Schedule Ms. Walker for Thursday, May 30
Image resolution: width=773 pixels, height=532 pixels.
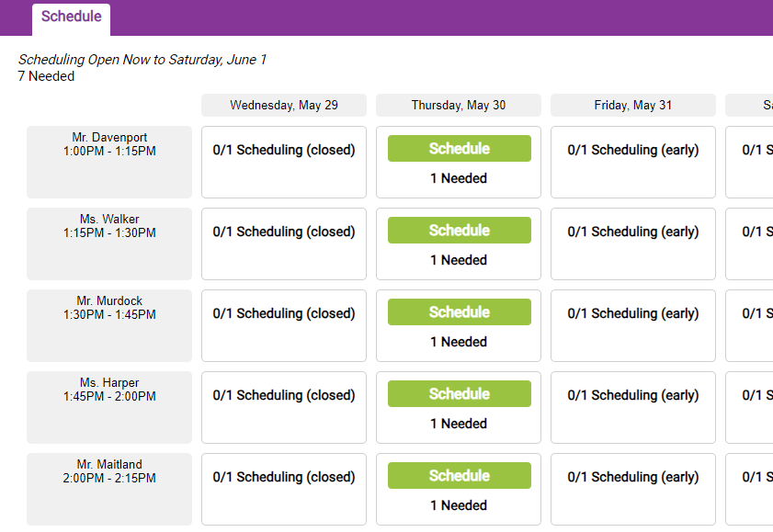pos(458,230)
